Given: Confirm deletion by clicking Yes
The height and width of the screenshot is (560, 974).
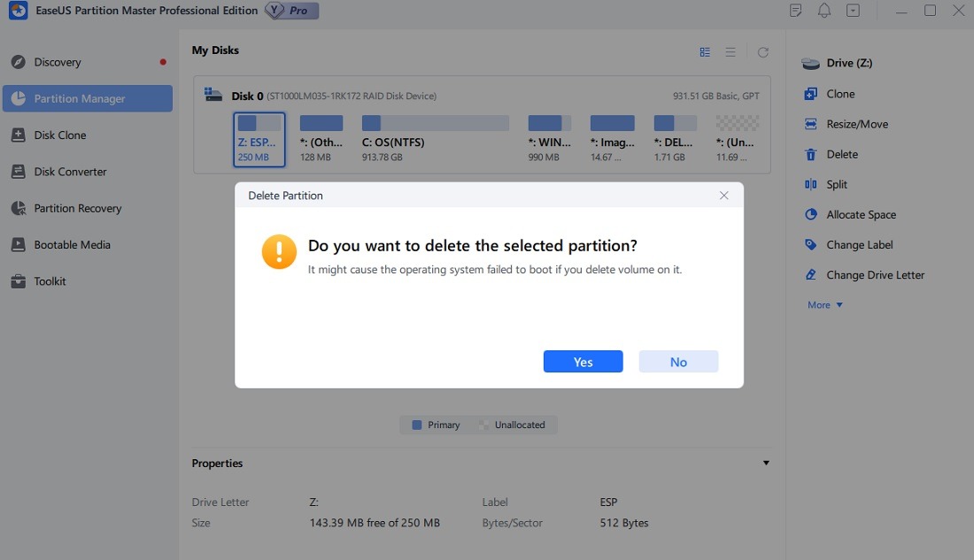Looking at the screenshot, I should click(x=583, y=361).
